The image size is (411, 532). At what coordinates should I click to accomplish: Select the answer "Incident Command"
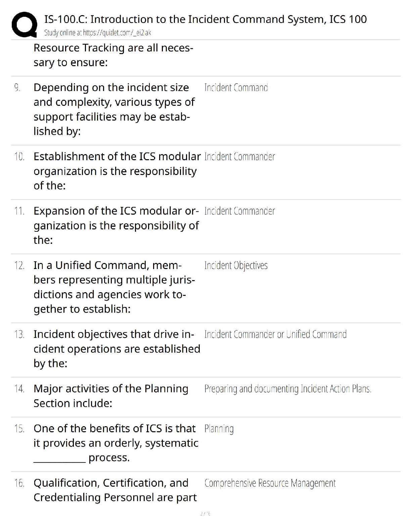pos(236,88)
